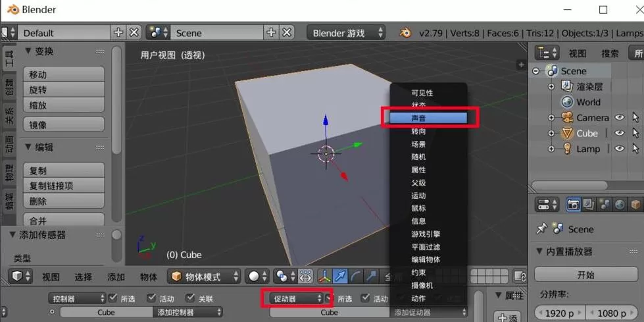Open the 3D view editor type selector

(20, 277)
